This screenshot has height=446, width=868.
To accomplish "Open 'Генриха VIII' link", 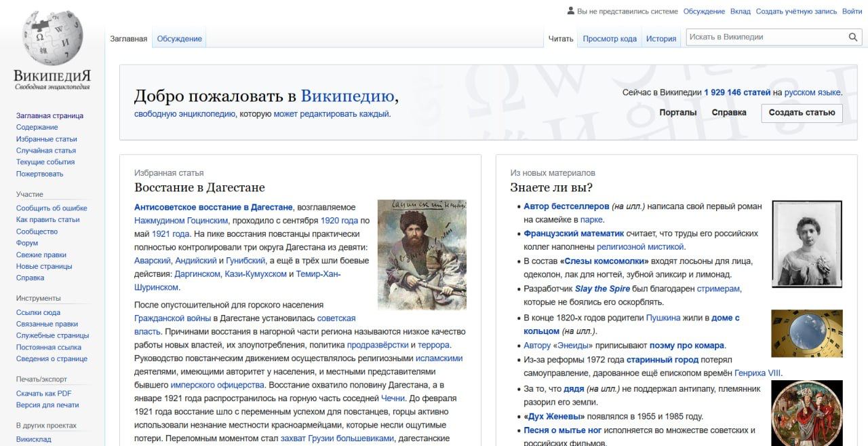I will (757, 373).
